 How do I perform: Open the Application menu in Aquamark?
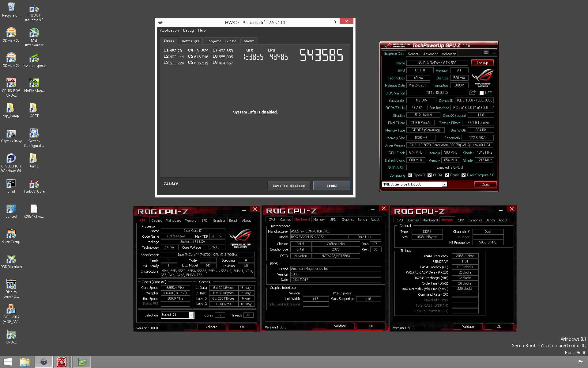(169, 30)
